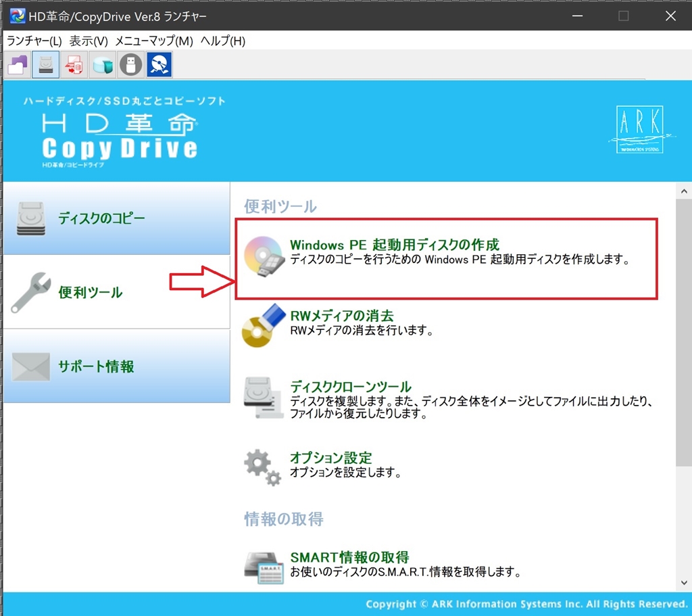
Task: Select the ディスクのコピー sidebar tab
Action: (116, 218)
